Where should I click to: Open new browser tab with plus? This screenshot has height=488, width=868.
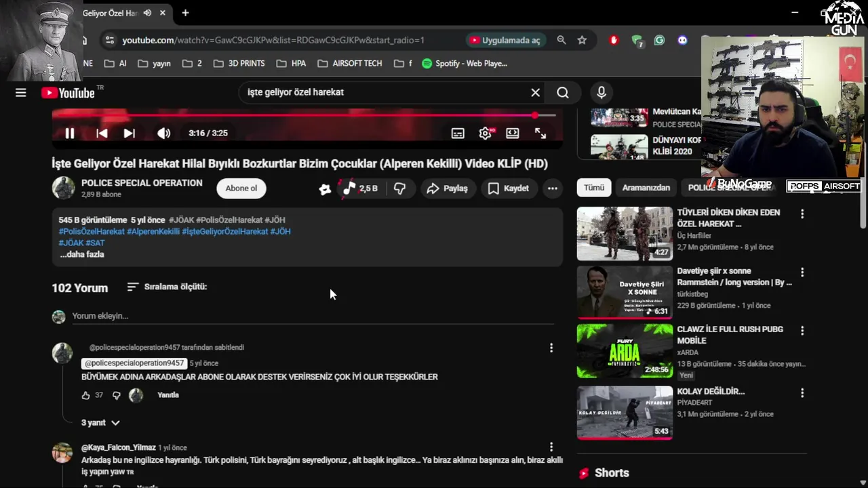pos(185,13)
